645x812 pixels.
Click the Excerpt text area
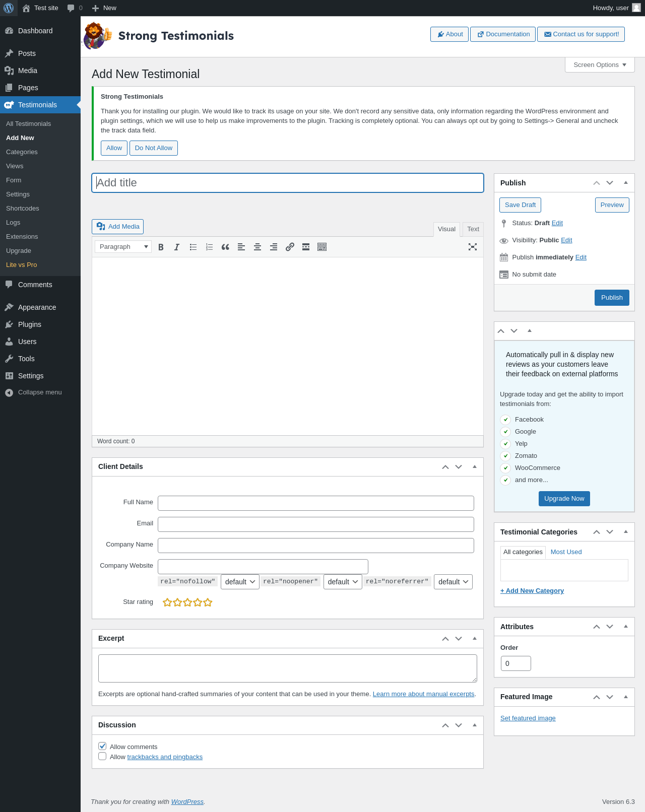pos(288,668)
